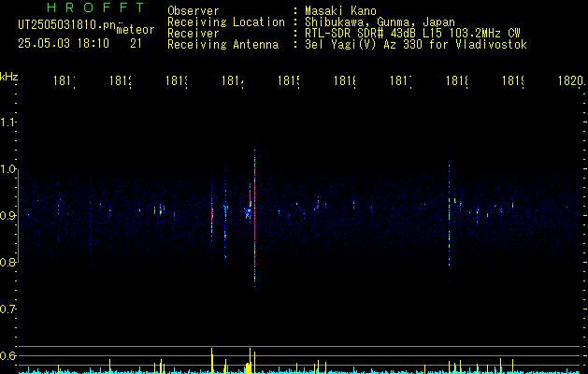
Task: Click the date stamp 25.05.03 18:10
Action: pyautogui.click(x=64, y=44)
